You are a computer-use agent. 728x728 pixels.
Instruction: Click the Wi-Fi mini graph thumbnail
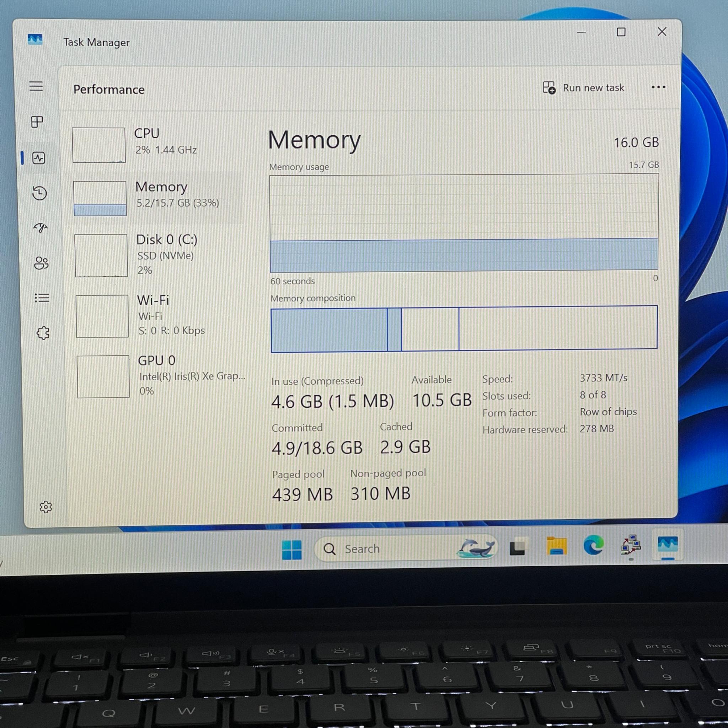point(102,316)
